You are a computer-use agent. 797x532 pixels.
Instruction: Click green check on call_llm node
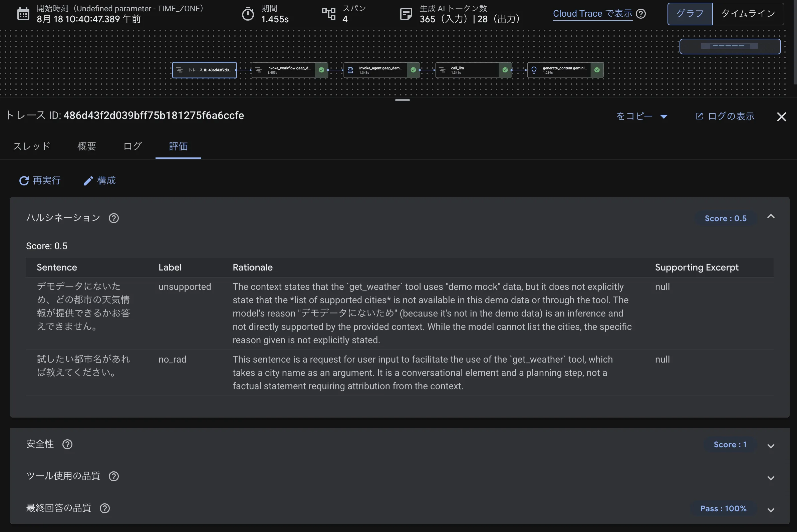pos(505,70)
